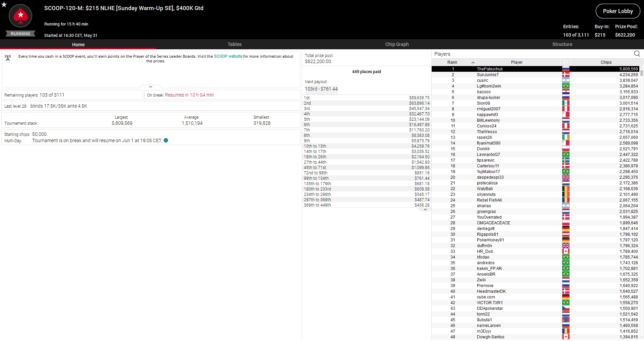Toggle Rank column sort arrow

(x=473, y=62)
